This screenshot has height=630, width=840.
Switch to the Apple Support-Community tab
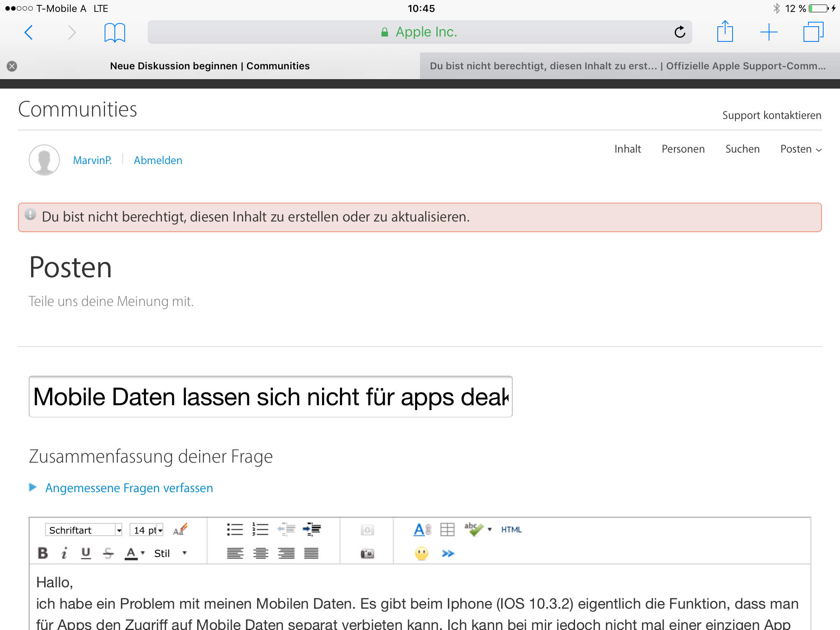coord(628,66)
